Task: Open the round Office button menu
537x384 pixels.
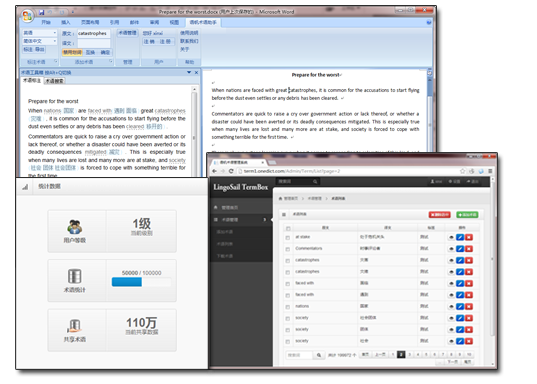Action: (x=27, y=16)
